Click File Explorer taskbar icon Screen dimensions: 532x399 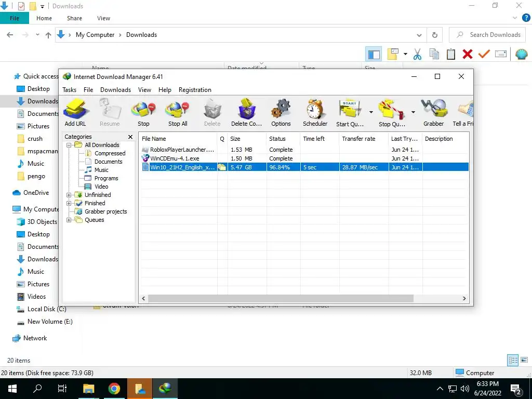(x=88, y=389)
